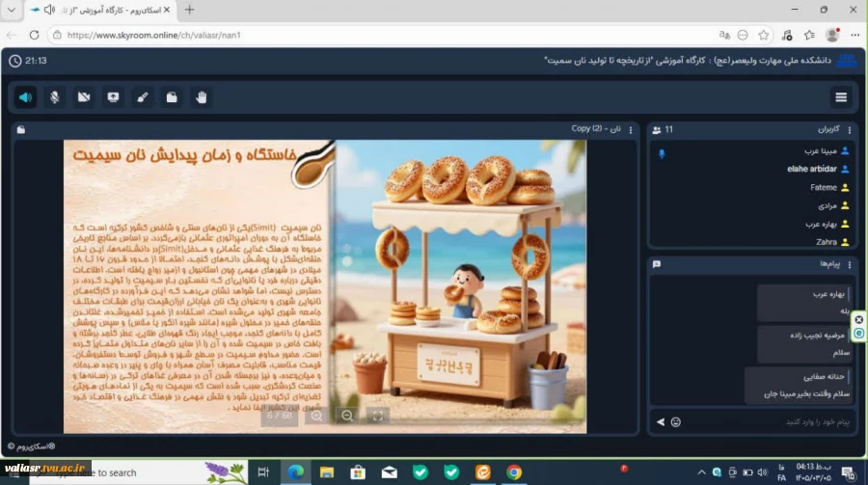Open the tab list dropdown

coord(11,10)
